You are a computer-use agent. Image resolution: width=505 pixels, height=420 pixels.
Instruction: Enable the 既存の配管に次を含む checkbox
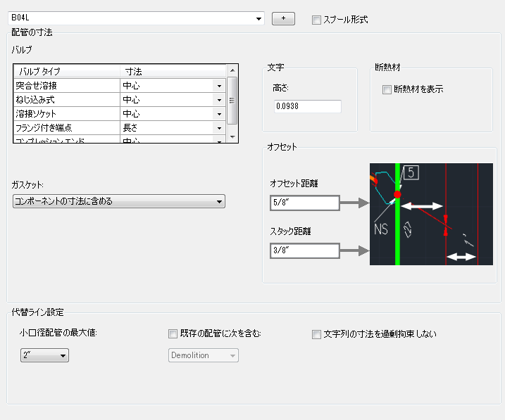point(173,333)
